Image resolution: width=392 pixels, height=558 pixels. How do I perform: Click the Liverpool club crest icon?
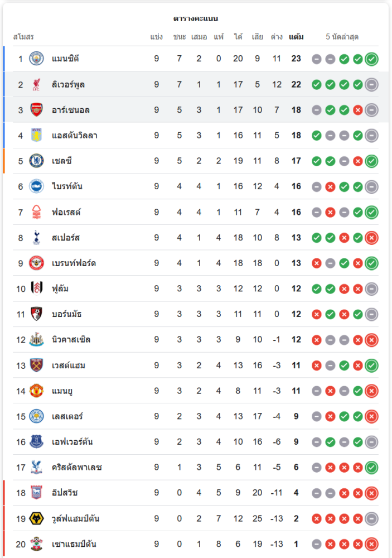36,84
